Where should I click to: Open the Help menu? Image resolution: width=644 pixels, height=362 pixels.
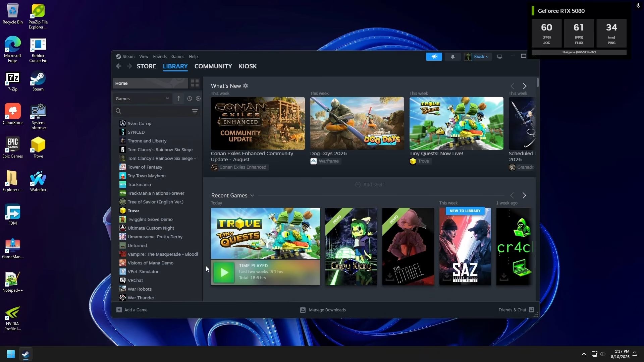point(193,57)
